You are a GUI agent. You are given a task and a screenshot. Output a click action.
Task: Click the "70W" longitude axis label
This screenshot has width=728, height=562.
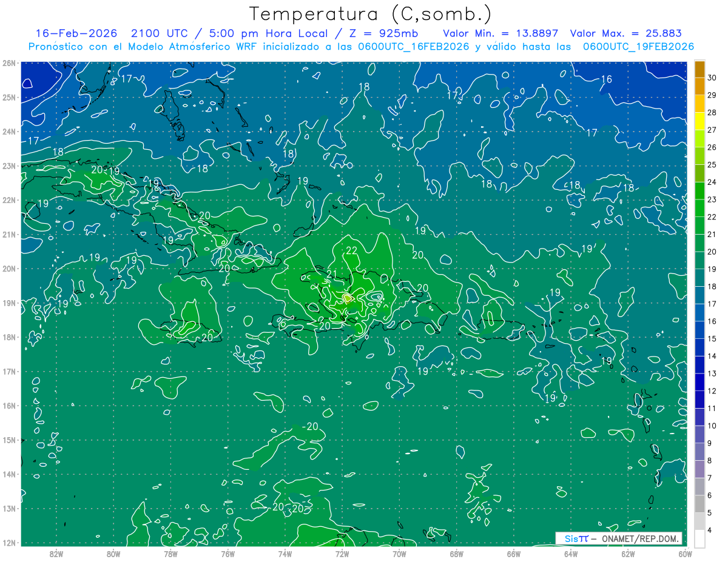(x=399, y=554)
